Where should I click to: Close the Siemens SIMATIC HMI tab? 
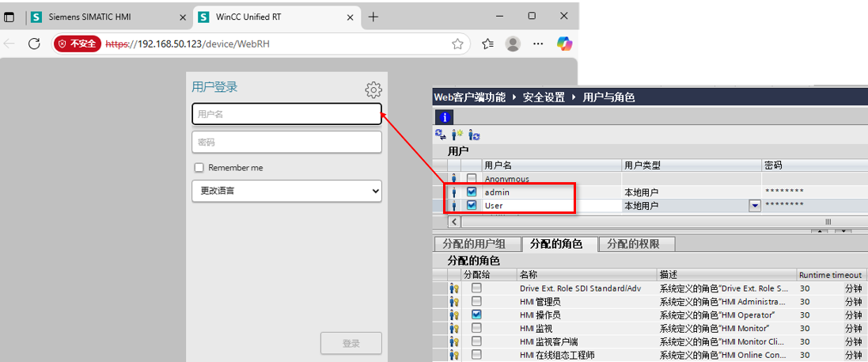click(x=183, y=17)
